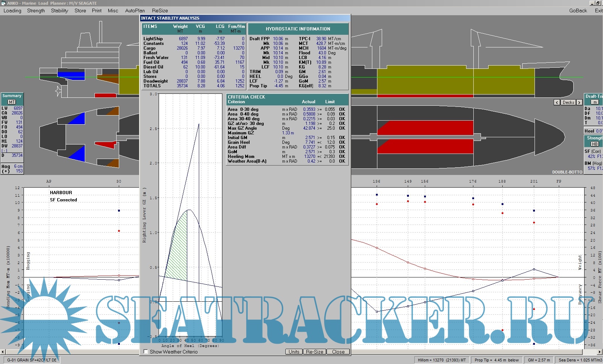Toggle the HB button under Strength
This screenshot has height=364, width=603.
tap(595, 144)
